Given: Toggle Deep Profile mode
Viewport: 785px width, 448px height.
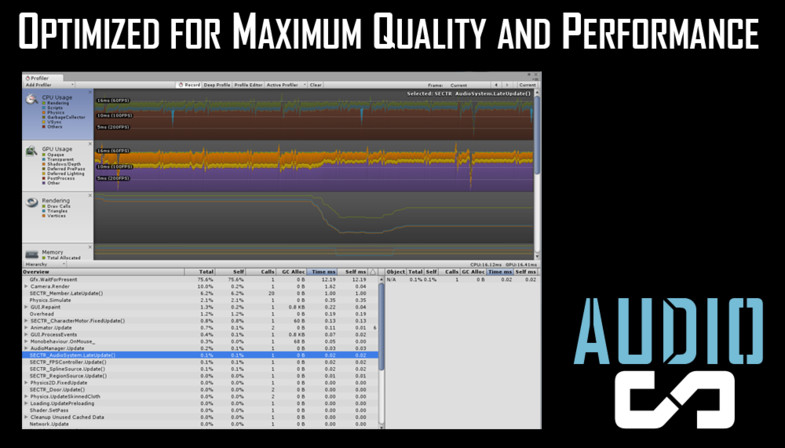Looking at the screenshot, I should (217, 85).
